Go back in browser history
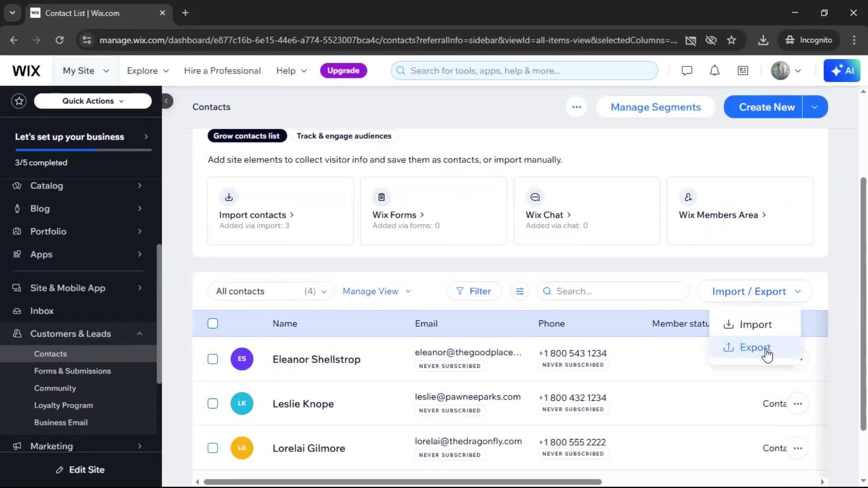868x488 pixels. [x=14, y=40]
